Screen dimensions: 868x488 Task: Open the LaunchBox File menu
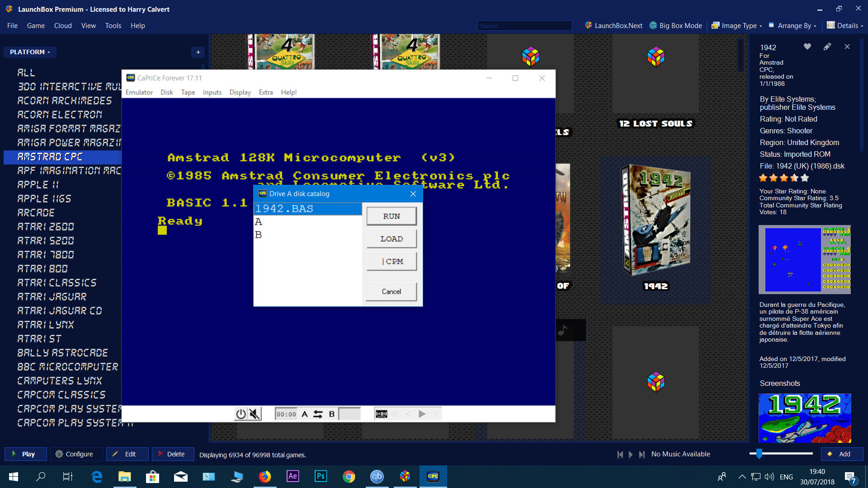click(12, 26)
